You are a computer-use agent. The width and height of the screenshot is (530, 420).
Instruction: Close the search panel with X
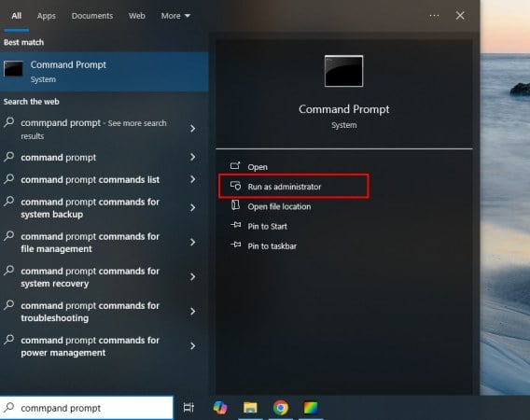460,16
